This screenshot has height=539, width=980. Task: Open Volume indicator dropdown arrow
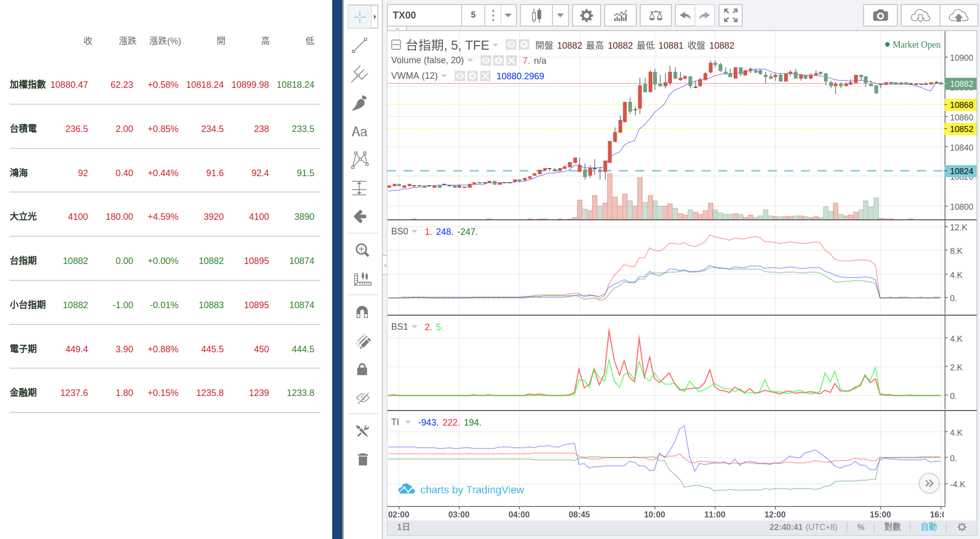point(470,60)
